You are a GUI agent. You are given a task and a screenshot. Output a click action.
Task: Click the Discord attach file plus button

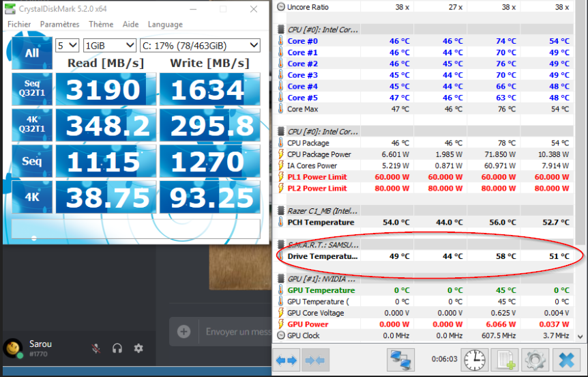pos(183,331)
